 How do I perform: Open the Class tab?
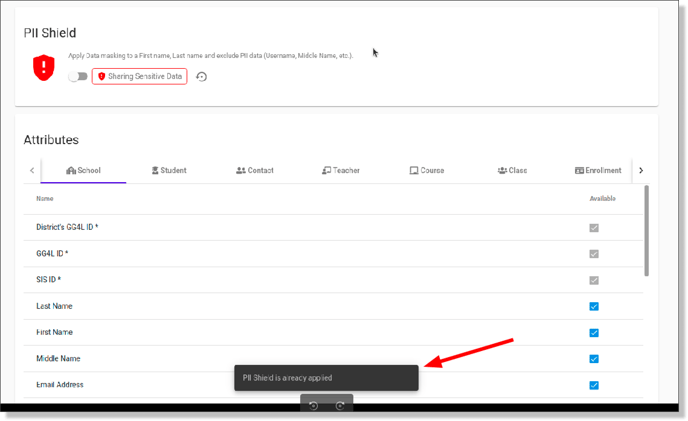512,170
